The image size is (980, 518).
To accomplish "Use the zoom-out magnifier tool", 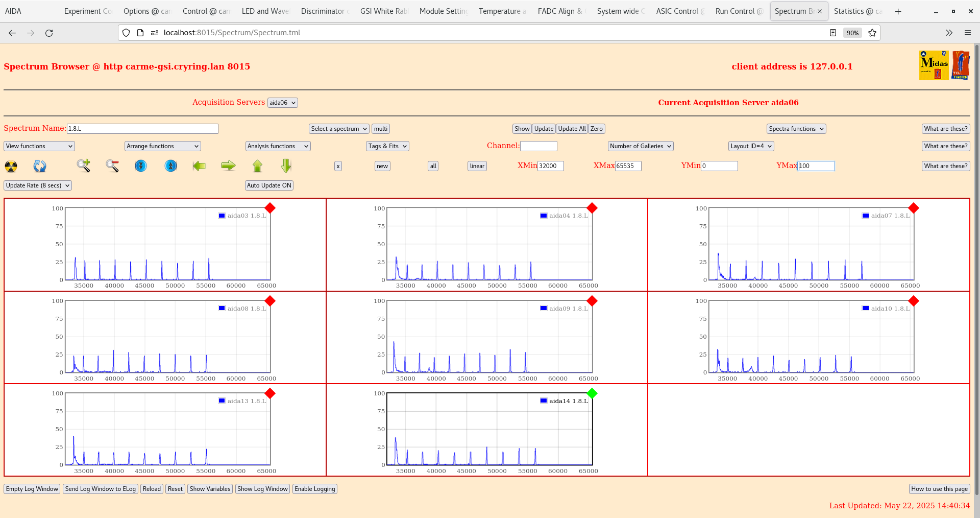I will coord(113,166).
